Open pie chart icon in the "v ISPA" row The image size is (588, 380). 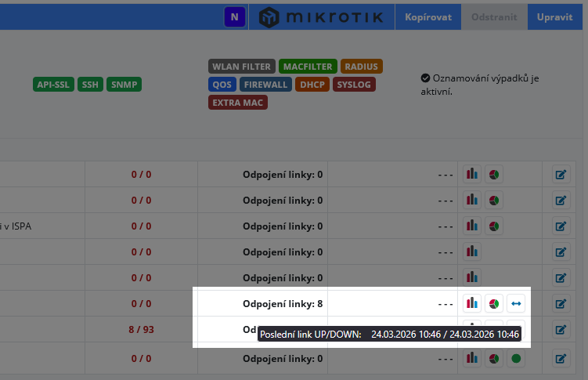pyautogui.click(x=494, y=226)
